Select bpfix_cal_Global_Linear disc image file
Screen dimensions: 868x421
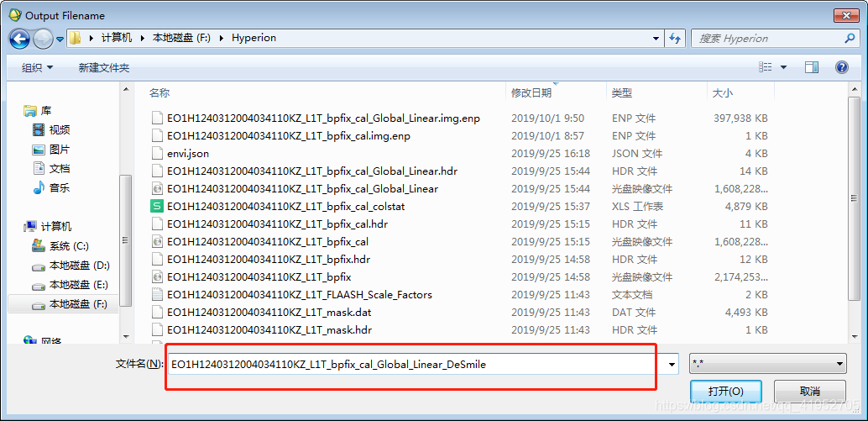tap(302, 189)
